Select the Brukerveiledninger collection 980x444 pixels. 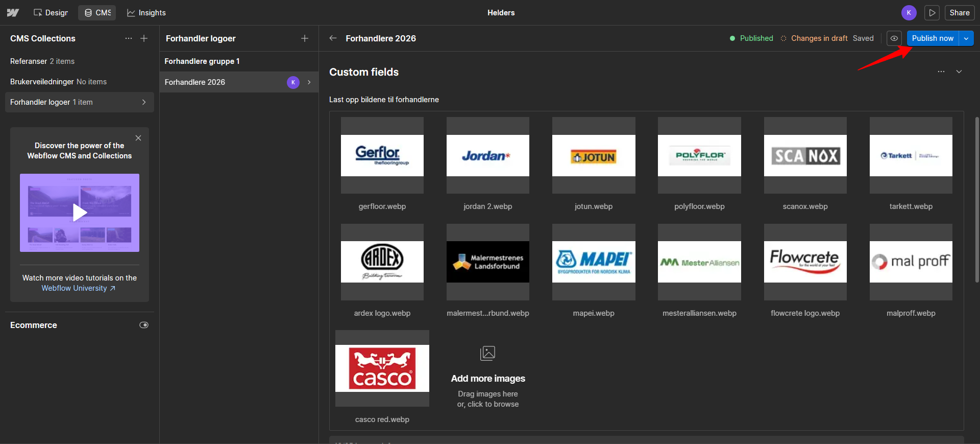pyautogui.click(x=79, y=82)
